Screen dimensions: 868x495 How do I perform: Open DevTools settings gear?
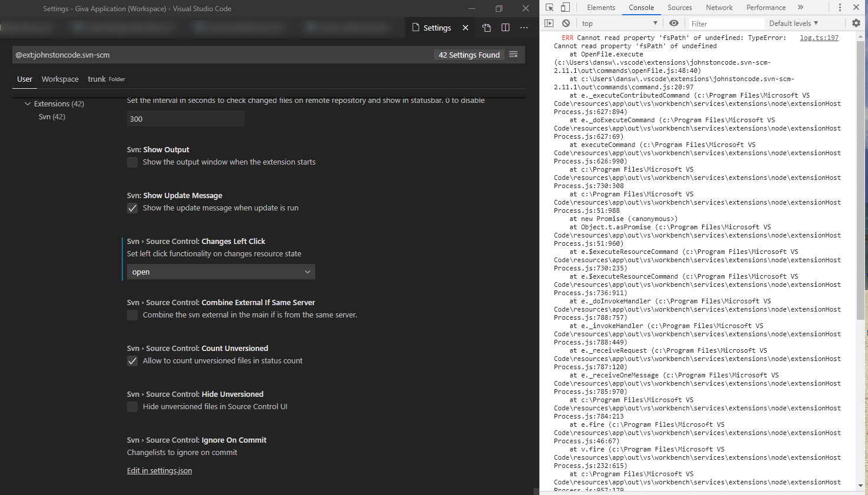tap(856, 23)
